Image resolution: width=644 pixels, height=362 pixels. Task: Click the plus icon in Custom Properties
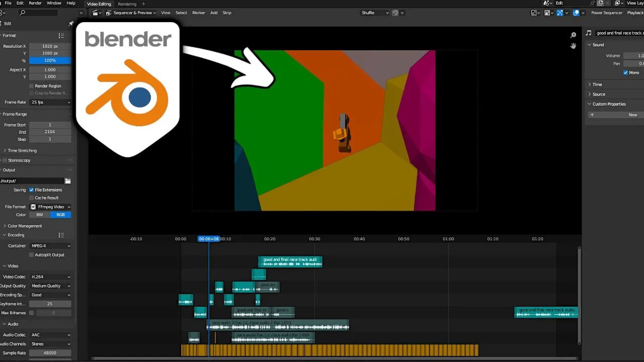[x=592, y=115]
